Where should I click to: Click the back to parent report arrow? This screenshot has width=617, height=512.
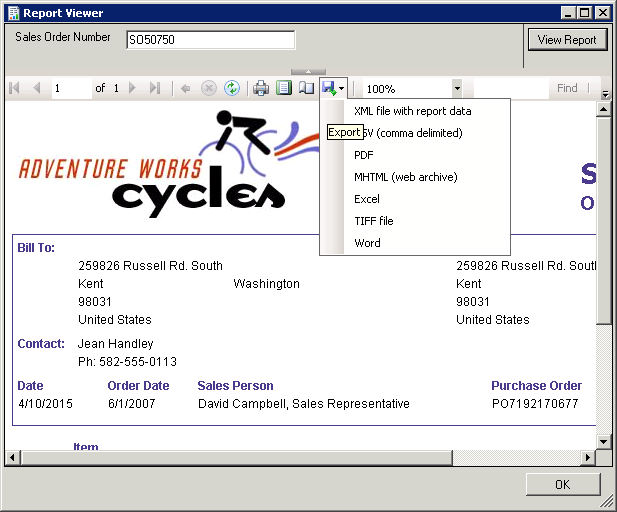pyautogui.click(x=186, y=88)
